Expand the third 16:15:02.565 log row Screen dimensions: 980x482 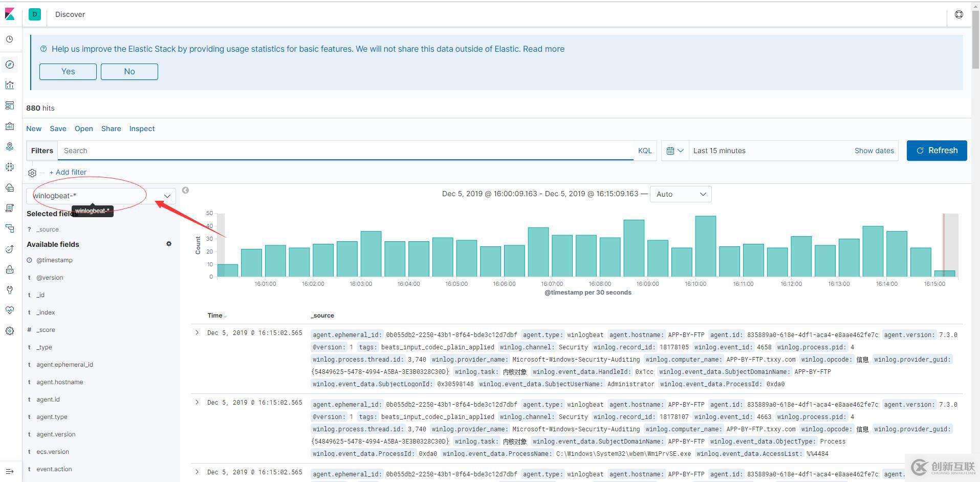(197, 472)
